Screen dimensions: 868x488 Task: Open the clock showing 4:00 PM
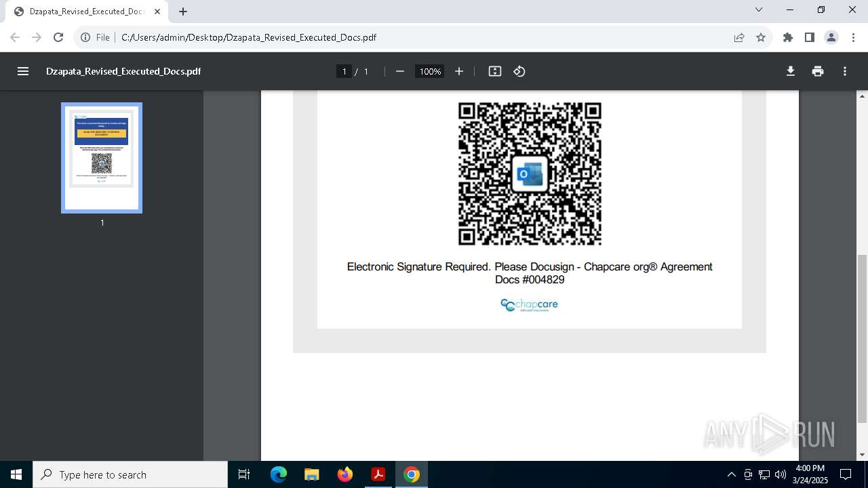pyautogui.click(x=810, y=474)
